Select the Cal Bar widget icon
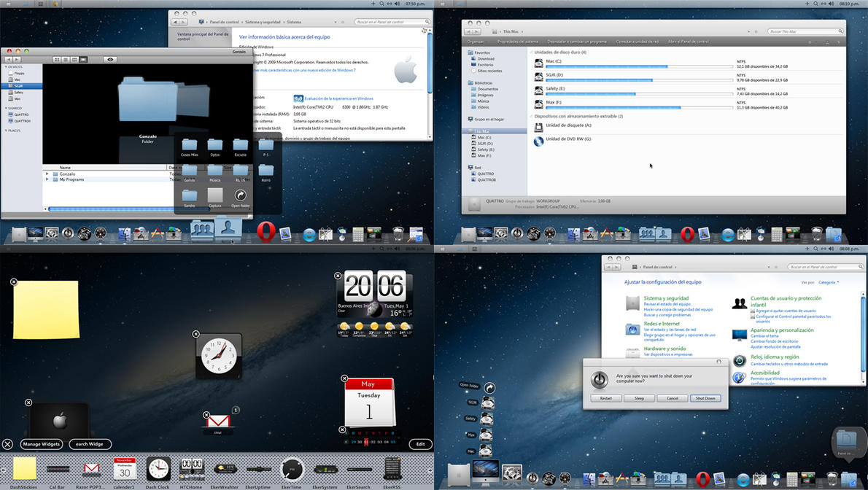868x490 pixels. (58, 469)
